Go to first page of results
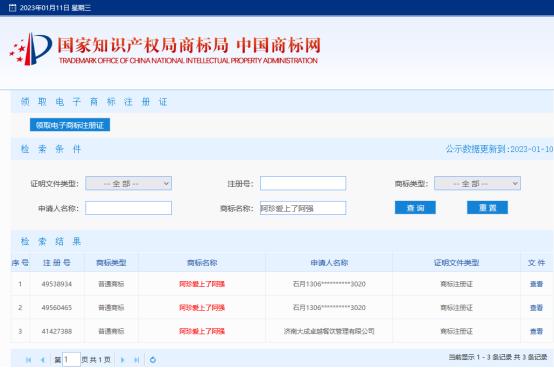 coord(29,360)
